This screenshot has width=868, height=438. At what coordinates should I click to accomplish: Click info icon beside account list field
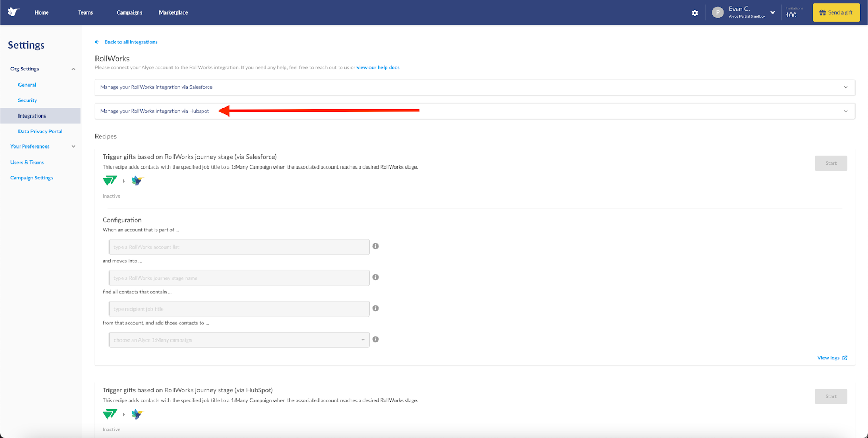[375, 246]
